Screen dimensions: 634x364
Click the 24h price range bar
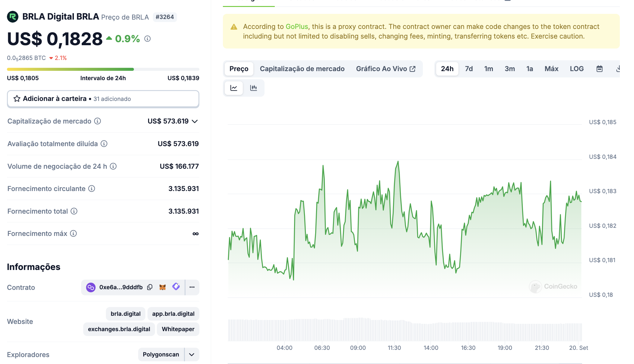(103, 69)
